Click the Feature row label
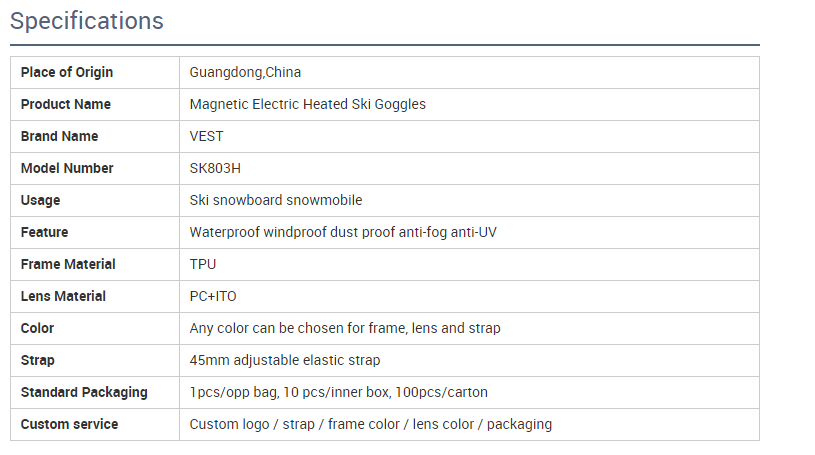Viewport: 815px width, 455px height. (45, 232)
